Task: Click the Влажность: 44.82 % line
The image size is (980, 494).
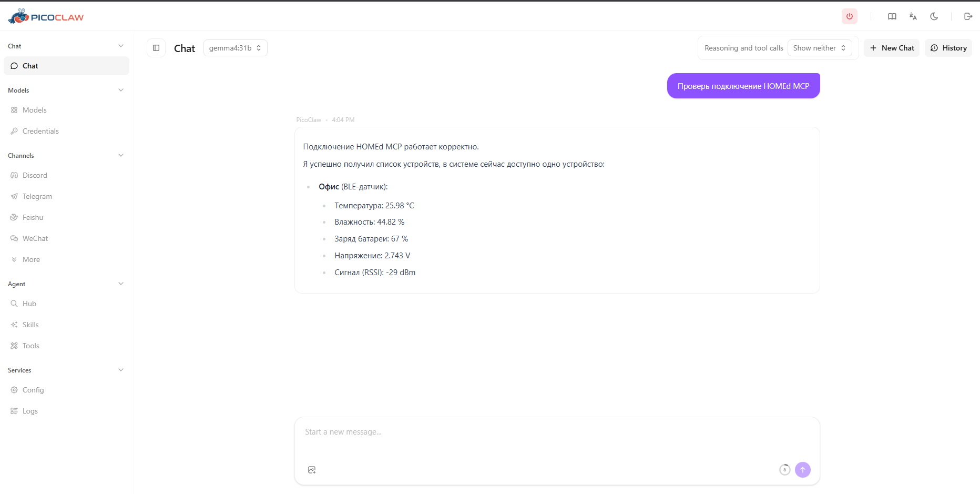Action: (x=370, y=222)
